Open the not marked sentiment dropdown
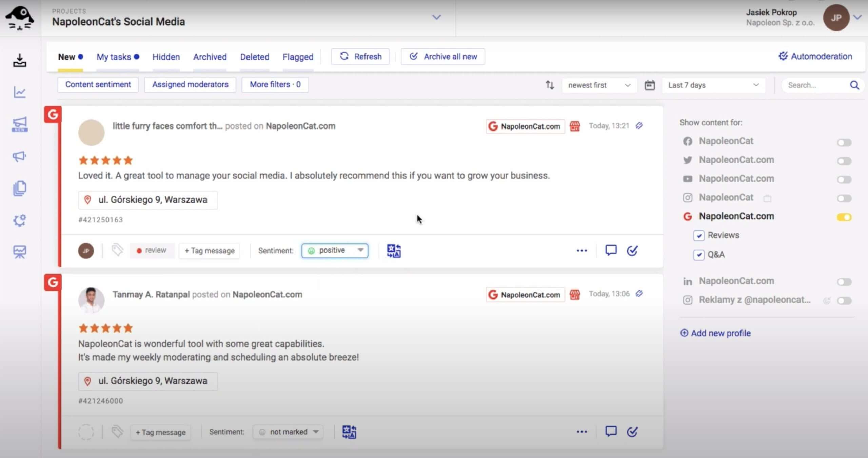The width and height of the screenshot is (868, 458). click(288, 432)
